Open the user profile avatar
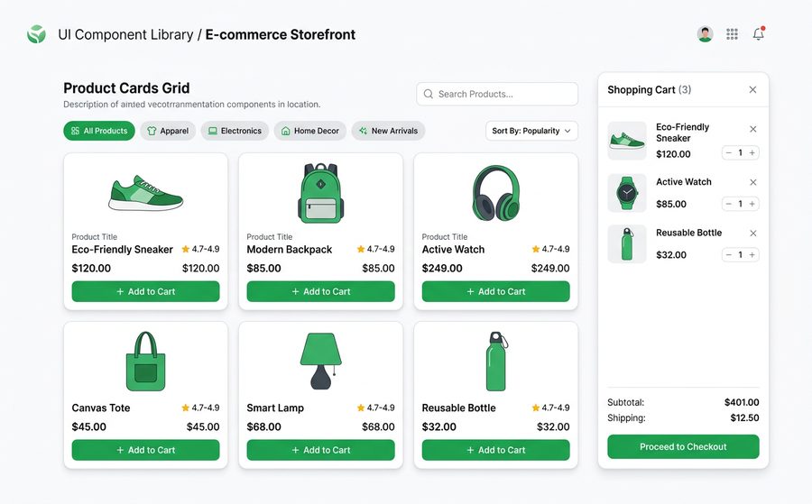This screenshot has height=504, width=812. coord(705,34)
